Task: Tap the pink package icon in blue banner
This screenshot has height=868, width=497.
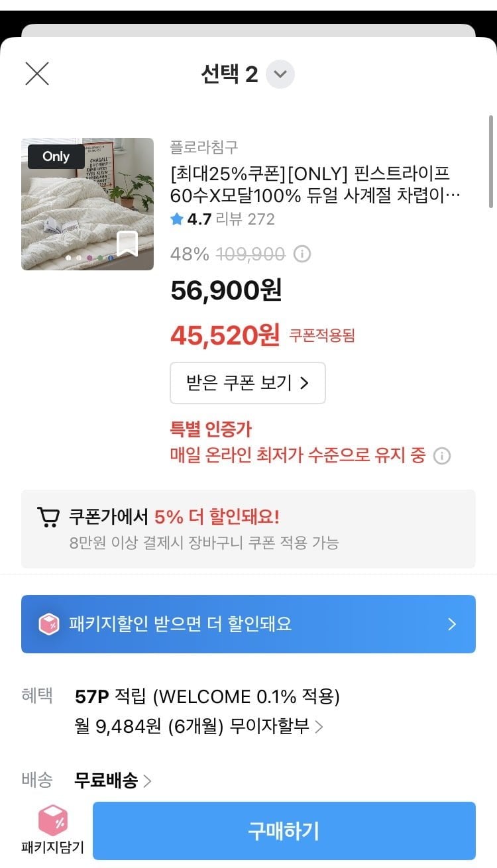Action: (x=49, y=624)
